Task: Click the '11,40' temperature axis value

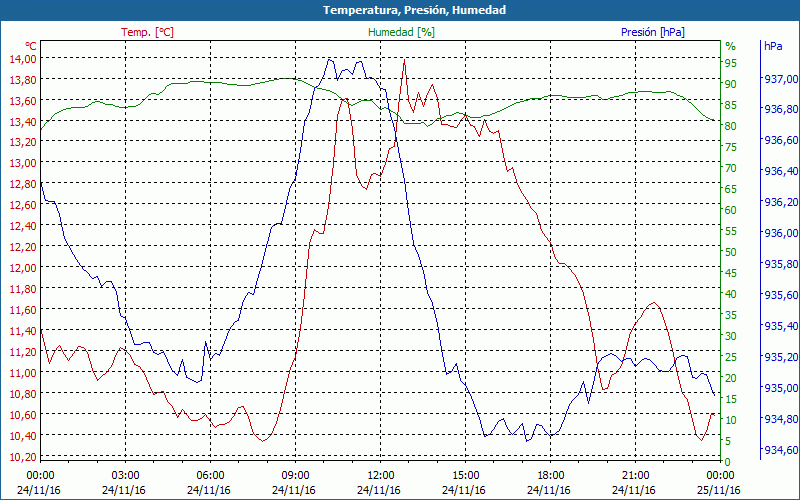Action: (x=23, y=330)
